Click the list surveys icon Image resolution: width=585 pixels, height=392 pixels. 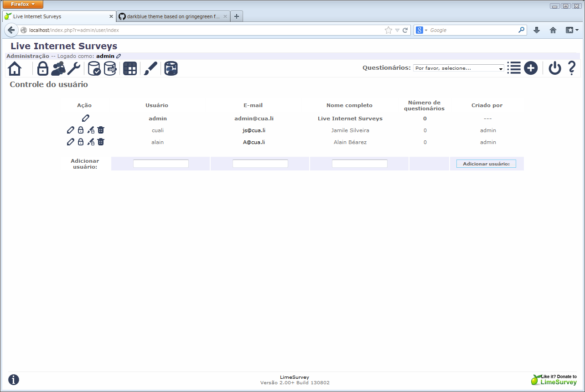pyautogui.click(x=514, y=68)
